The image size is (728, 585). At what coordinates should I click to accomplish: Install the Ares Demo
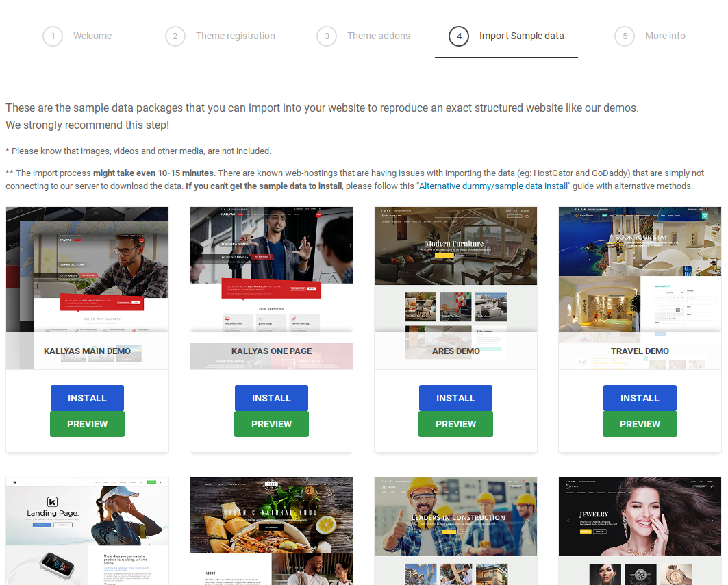pos(456,398)
